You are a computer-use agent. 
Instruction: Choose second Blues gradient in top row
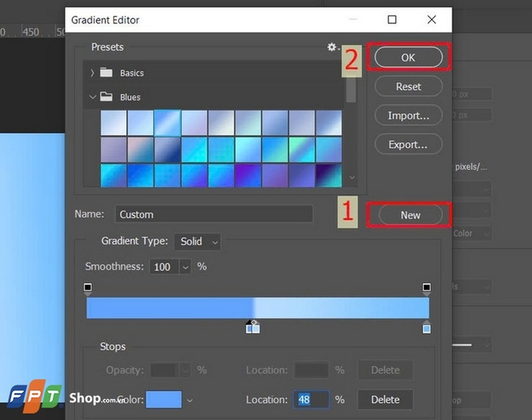click(140, 123)
